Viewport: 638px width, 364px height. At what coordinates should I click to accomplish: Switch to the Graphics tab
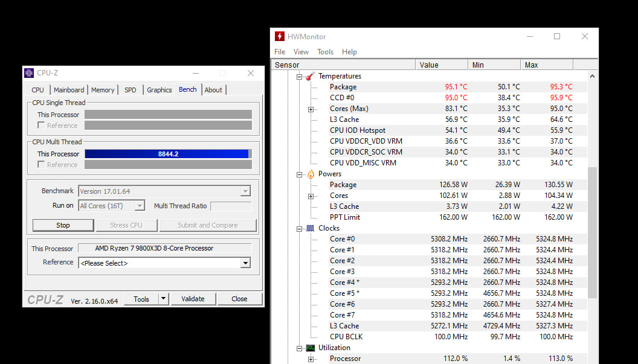point(159,90)
